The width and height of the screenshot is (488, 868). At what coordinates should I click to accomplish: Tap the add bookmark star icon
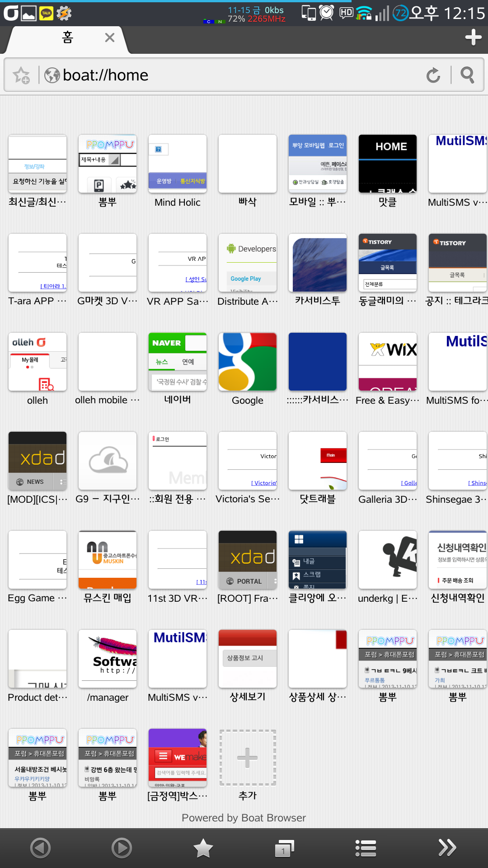tap(21, 75)
